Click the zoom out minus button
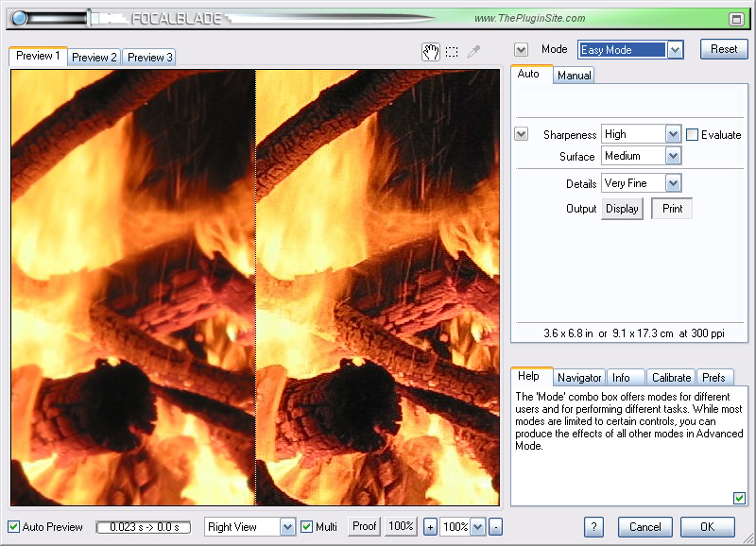Screen dimensions: 756x546 [x=495, y=527]
